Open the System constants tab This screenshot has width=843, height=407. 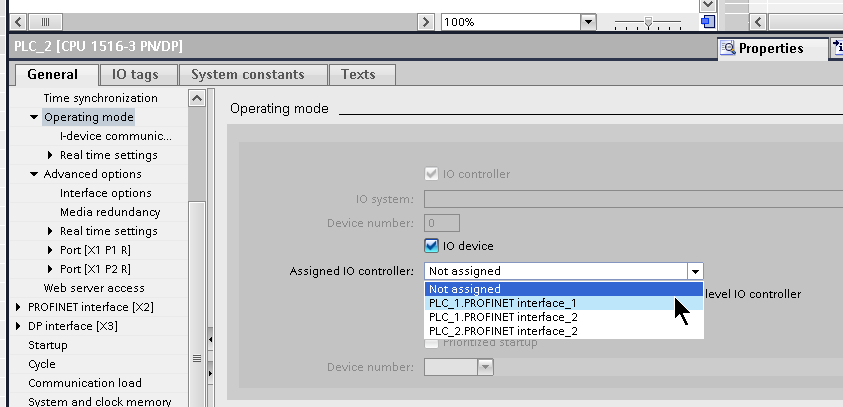(248, 74)
